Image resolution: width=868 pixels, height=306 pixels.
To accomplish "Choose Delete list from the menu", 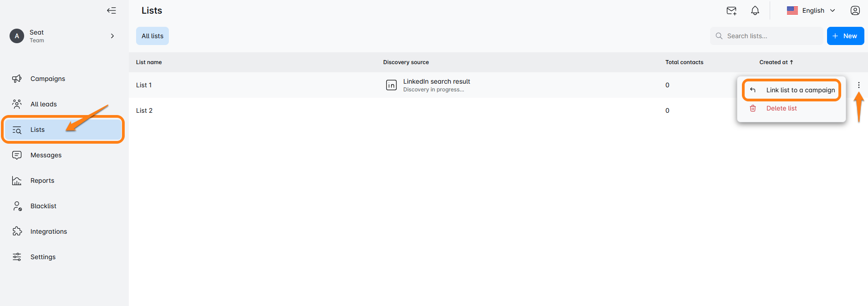I will tap(781, 108).
